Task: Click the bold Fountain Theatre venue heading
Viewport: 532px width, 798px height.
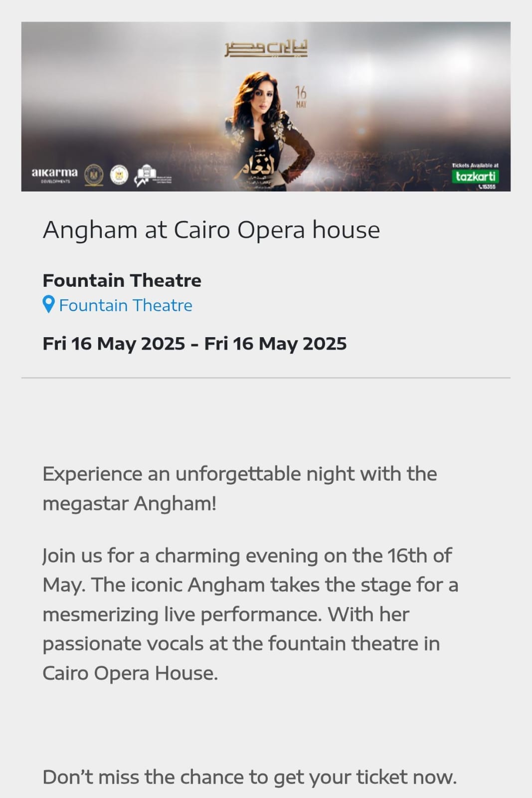Action: [x=122, y=280]
